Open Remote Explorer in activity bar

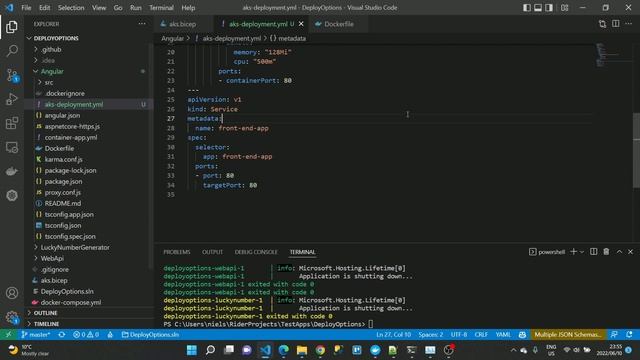(12, 147)
